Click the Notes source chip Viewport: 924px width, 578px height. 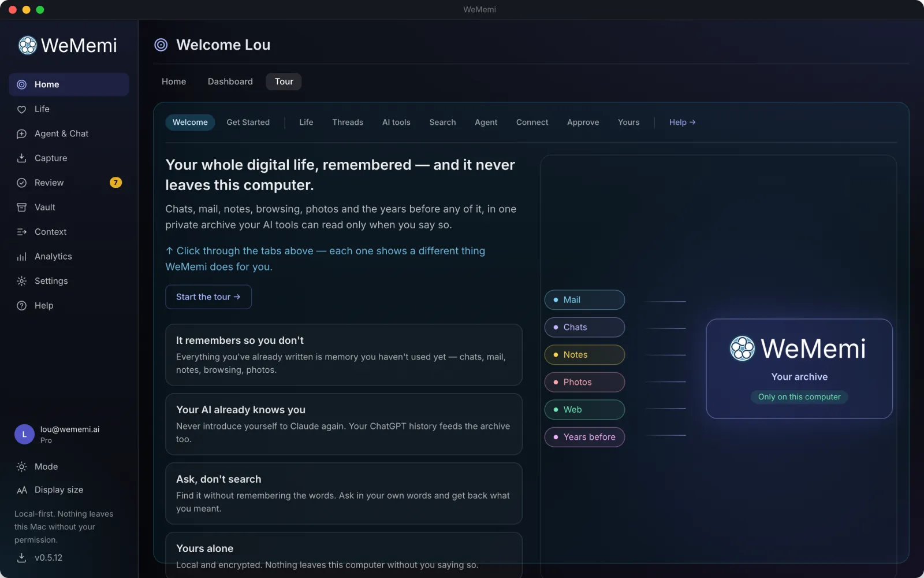tap(584, 355)
